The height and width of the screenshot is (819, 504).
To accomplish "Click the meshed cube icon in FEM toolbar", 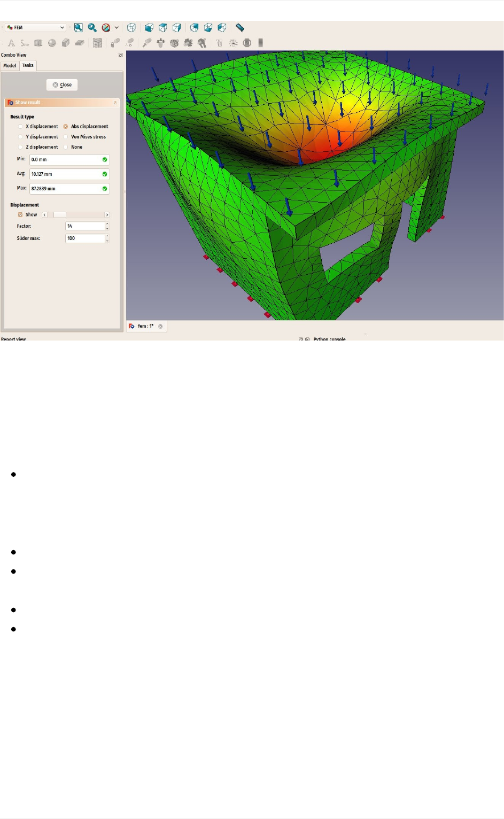I will [x=97, y=43].
